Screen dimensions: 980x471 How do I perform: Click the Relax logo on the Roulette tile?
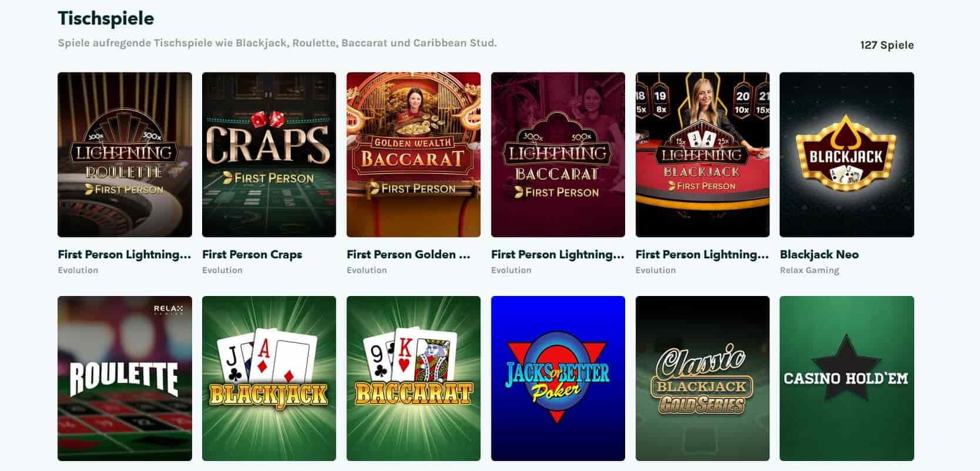click(x=168, y=309)
